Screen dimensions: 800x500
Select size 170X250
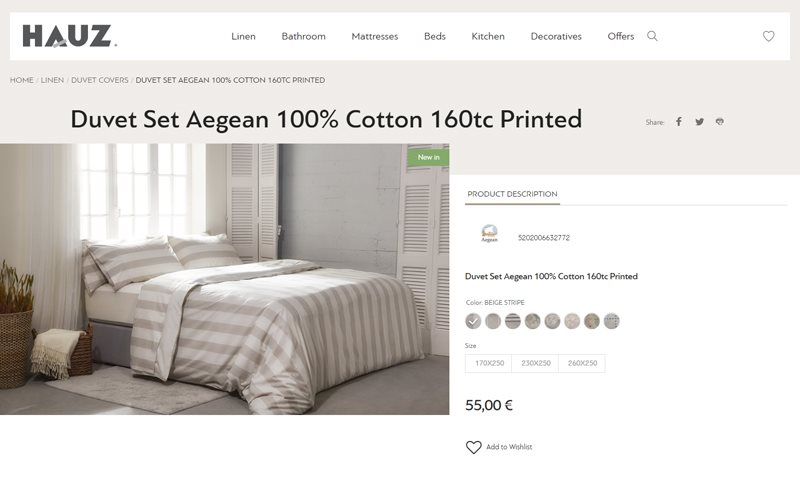click(x=489, y=363)
